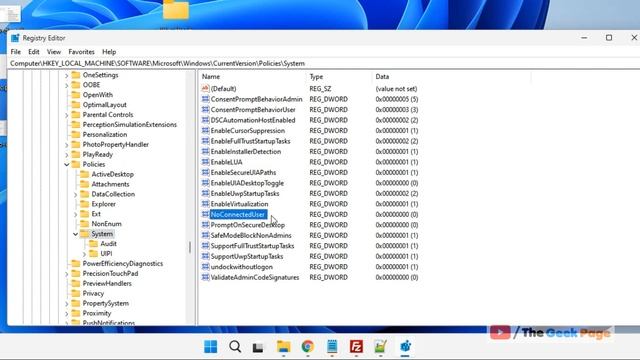Click the EnableLUA DWORD icon
The image size is (640, 360).
click(205, 162)
